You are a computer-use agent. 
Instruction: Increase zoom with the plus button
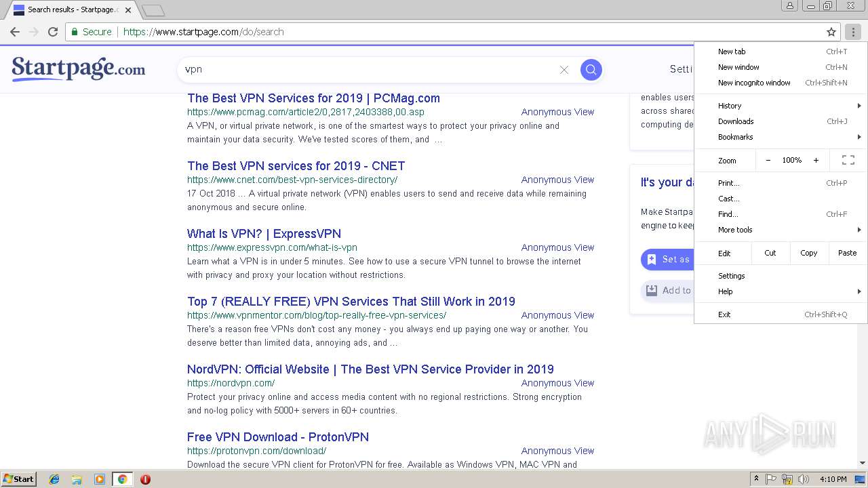pyautogui.click(x=816, y=160)
